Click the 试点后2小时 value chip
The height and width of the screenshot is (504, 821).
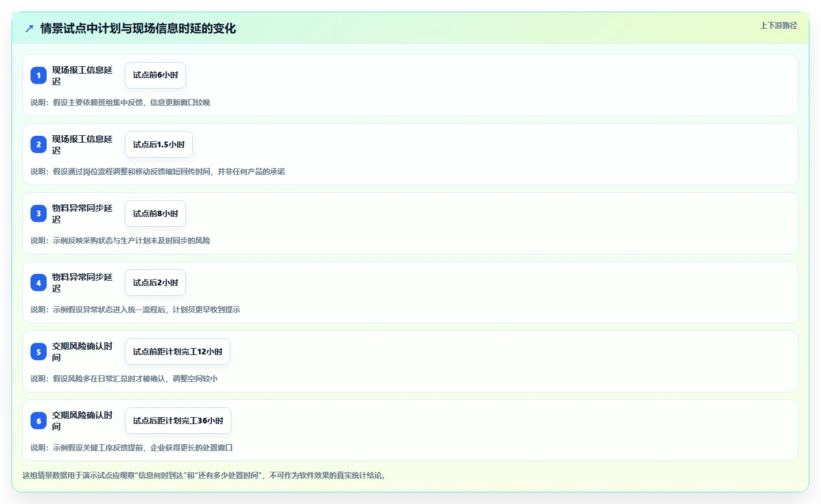[x=155, y=282]
